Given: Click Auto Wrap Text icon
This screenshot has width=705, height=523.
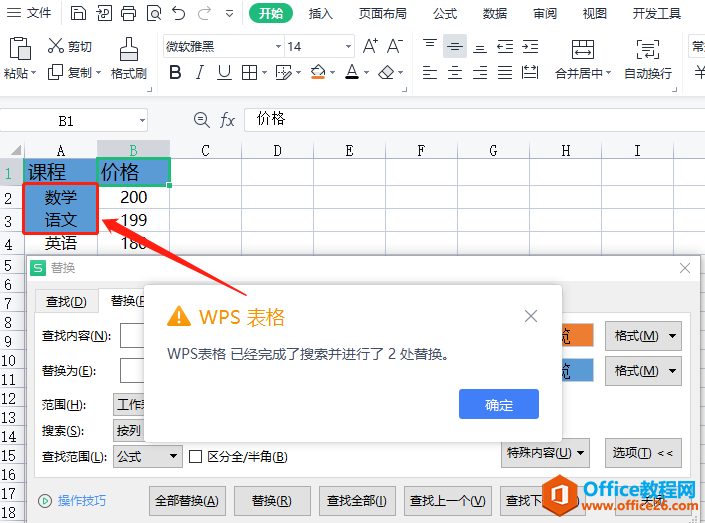Looking at the screenshot, I should [647, 49].
